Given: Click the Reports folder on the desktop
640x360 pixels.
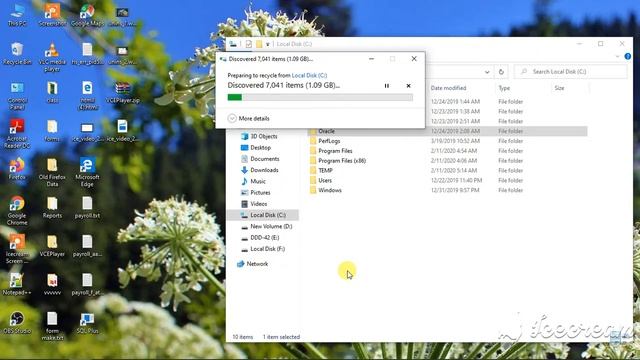Looking at the screenshot, I should pyautogui.click(x=52, y=207).
